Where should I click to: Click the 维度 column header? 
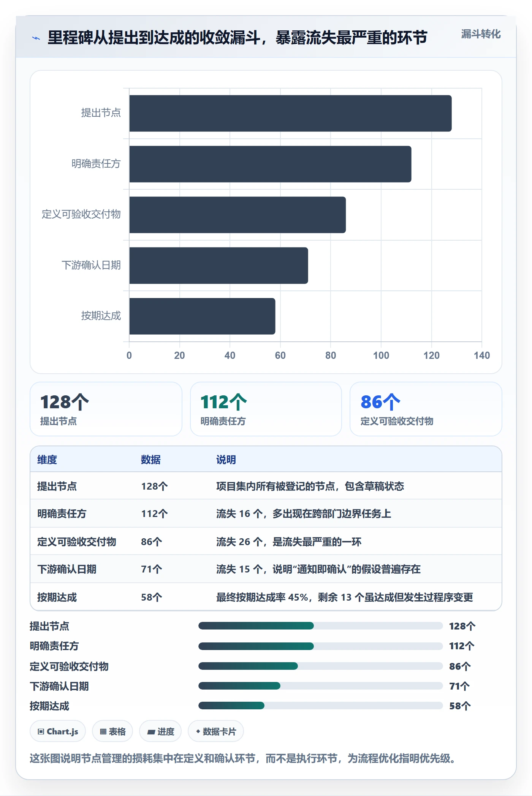47,460
